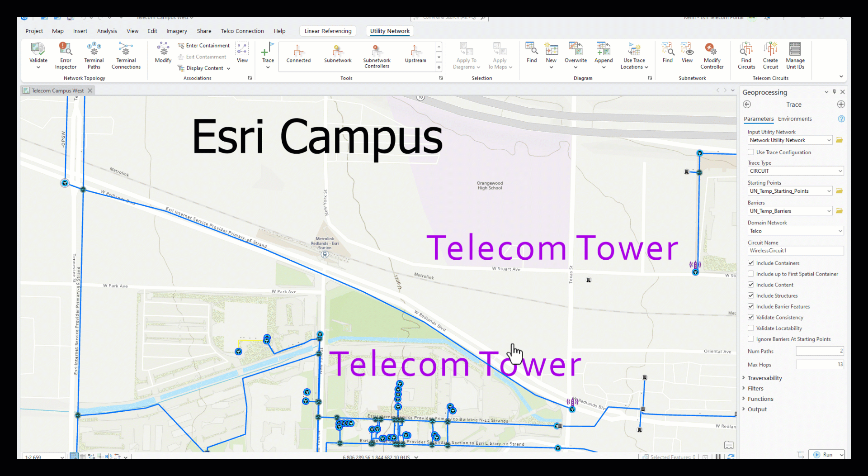Uncheck Include Content option

coord(751,285)
